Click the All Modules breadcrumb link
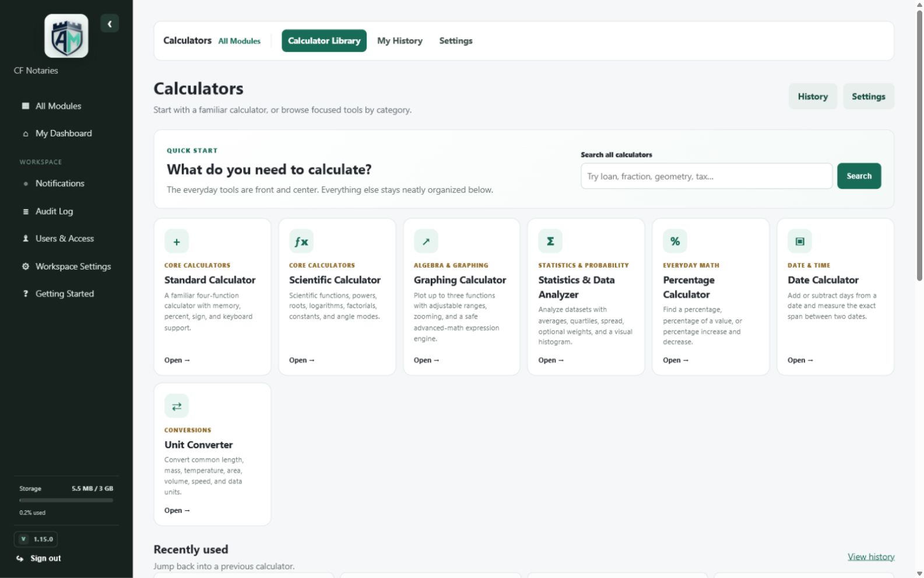 click(240, 41)
